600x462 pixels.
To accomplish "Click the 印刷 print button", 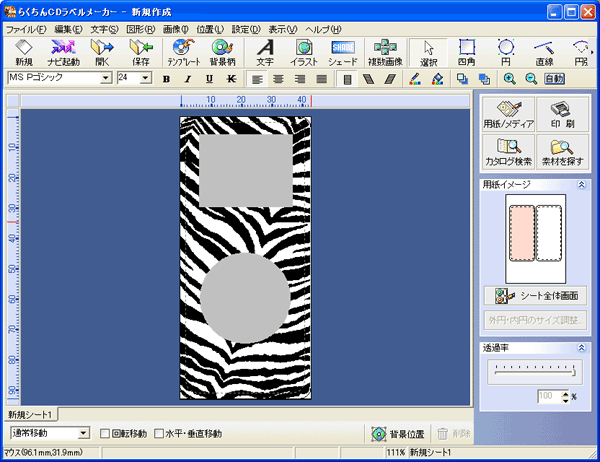I will pyautogui.click(x=562, y=114).
